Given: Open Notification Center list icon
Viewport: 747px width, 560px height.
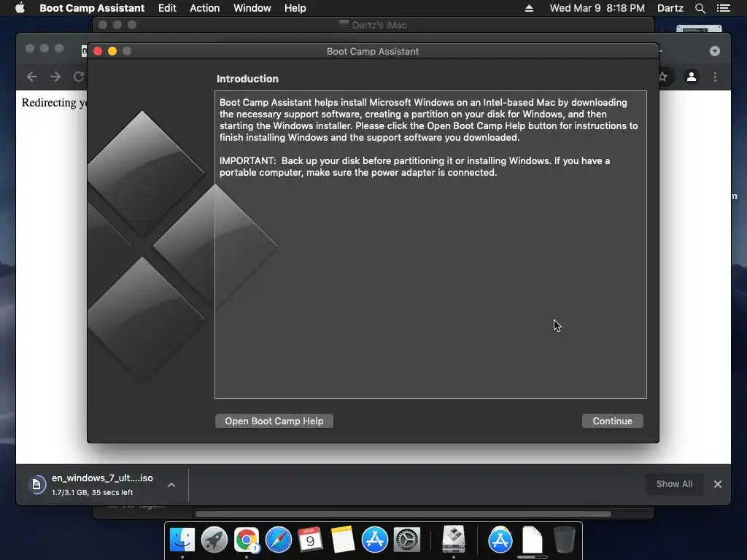Looking at the screenshot, I should pyautogui.click(x=723, y=8).
